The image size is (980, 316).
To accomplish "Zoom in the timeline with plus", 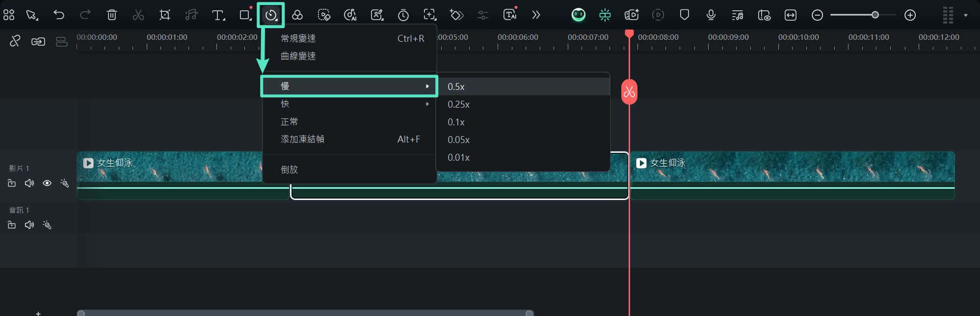I will [x=910, y=15].
